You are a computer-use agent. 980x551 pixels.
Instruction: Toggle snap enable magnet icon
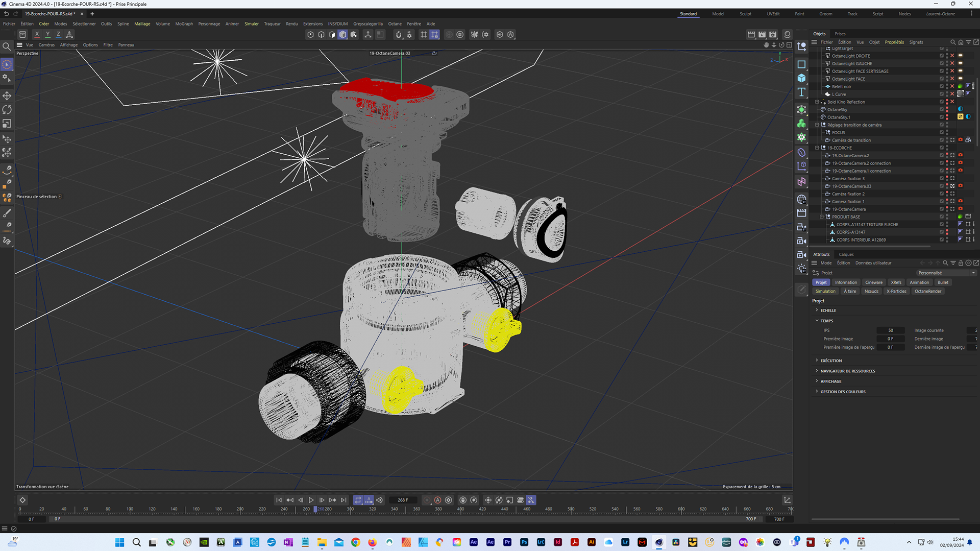click(x=399, y=35)
